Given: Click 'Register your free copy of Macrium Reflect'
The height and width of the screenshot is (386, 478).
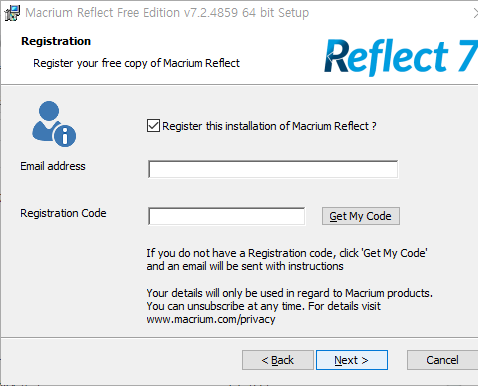Looking at the screenshot, I should click(136, 63).
